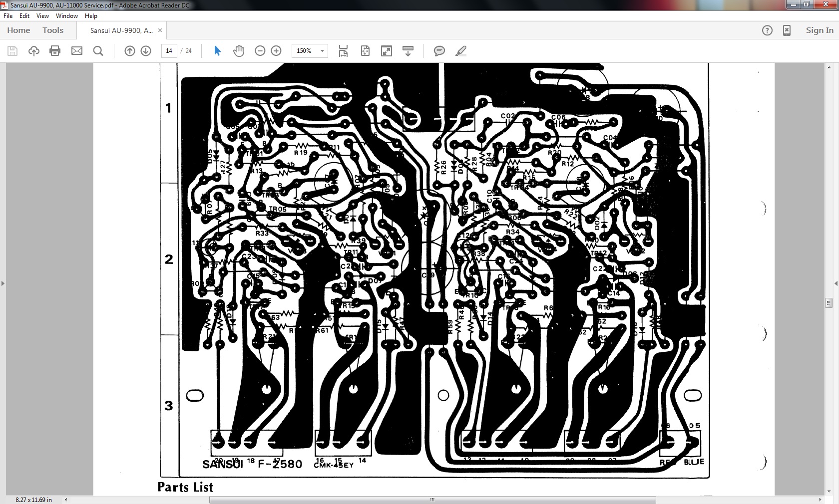Image resolution: width=839 pixels, height=504 pixels.
Task: Go to next page arrow icon
Action: (x=146, y=51)
